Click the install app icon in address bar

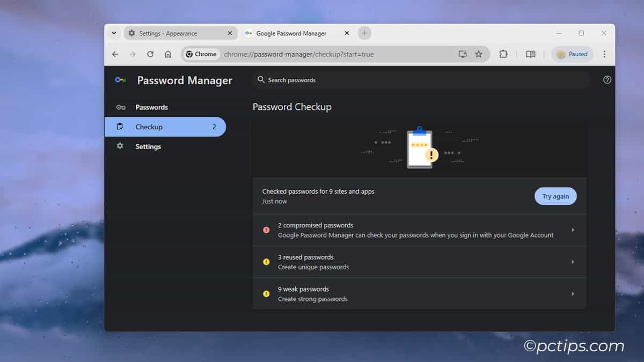tap(462, 54)
